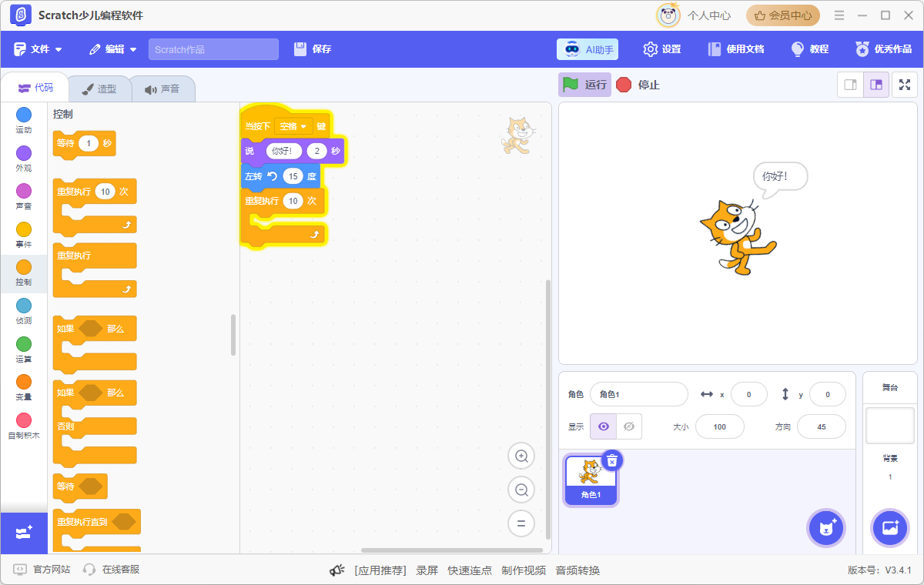The image size is (924, 585).
Task: Hide the sprite using crossed-eye toggle
Action: (x=629, y=426)
